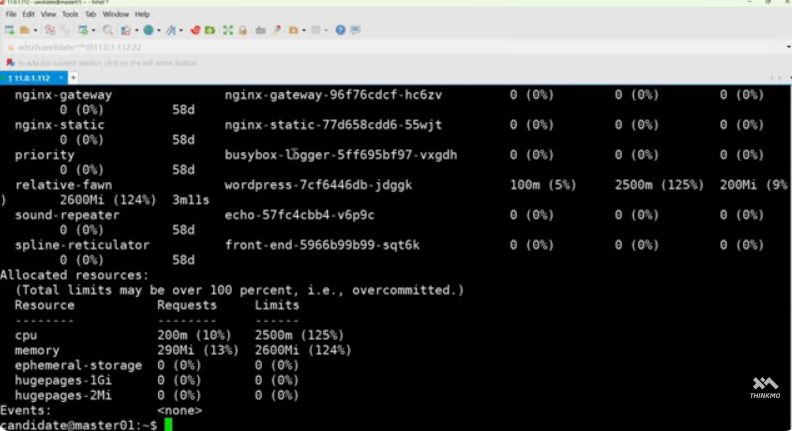The width and height of the screenshot is (792, 431).
Task: Expand dropdown arrow beside the globe icon
Action: point(158,31)
